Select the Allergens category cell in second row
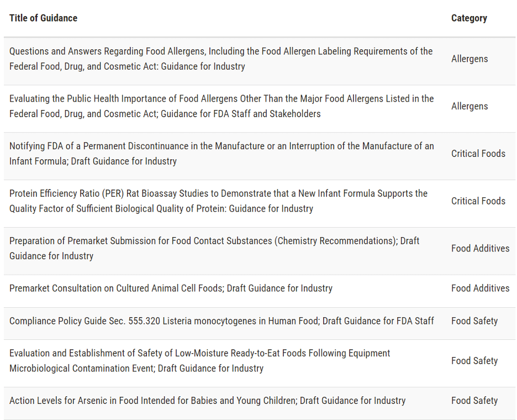Screen dimensions: 517x420 [469, 106]
